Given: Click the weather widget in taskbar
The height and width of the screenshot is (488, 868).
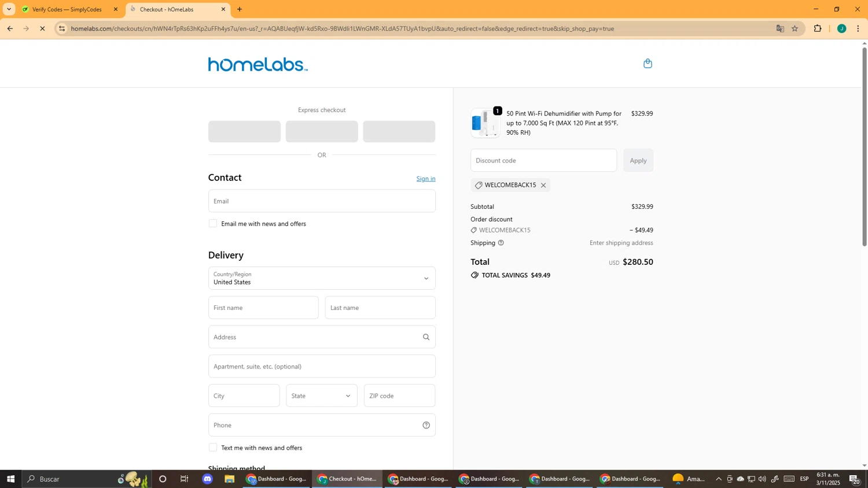Looking at the screenshot, I should coord(689,479).
